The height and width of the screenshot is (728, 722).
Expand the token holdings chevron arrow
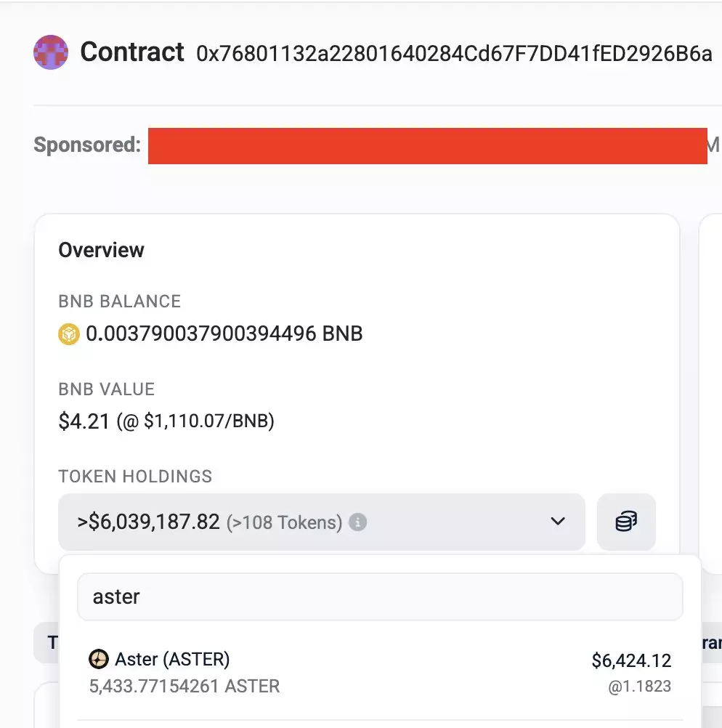click(557, 522)
